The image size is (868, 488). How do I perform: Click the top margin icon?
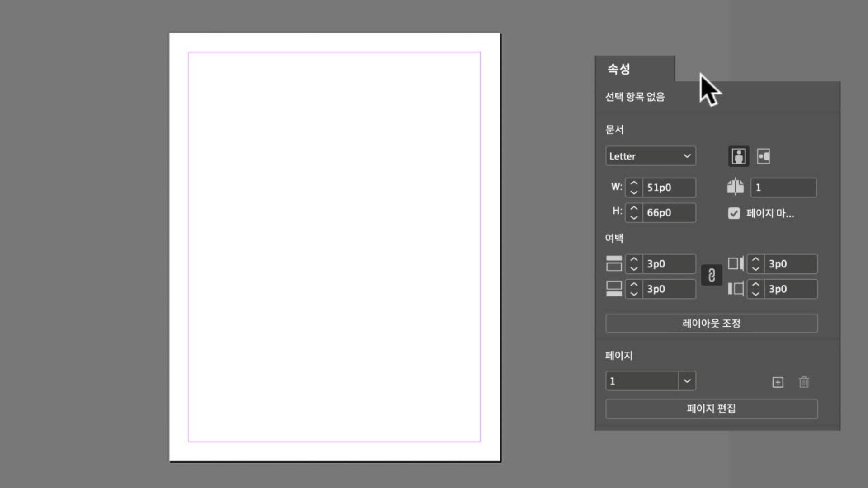(613, 263)
